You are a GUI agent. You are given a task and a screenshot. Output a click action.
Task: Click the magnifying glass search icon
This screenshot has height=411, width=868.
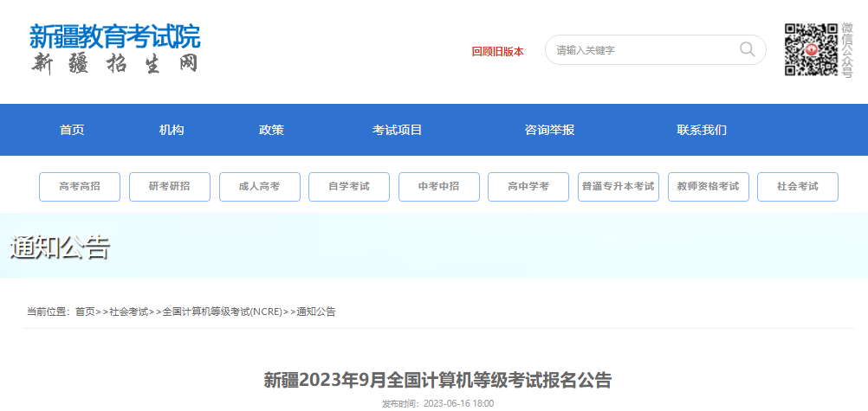click(747, 49)
